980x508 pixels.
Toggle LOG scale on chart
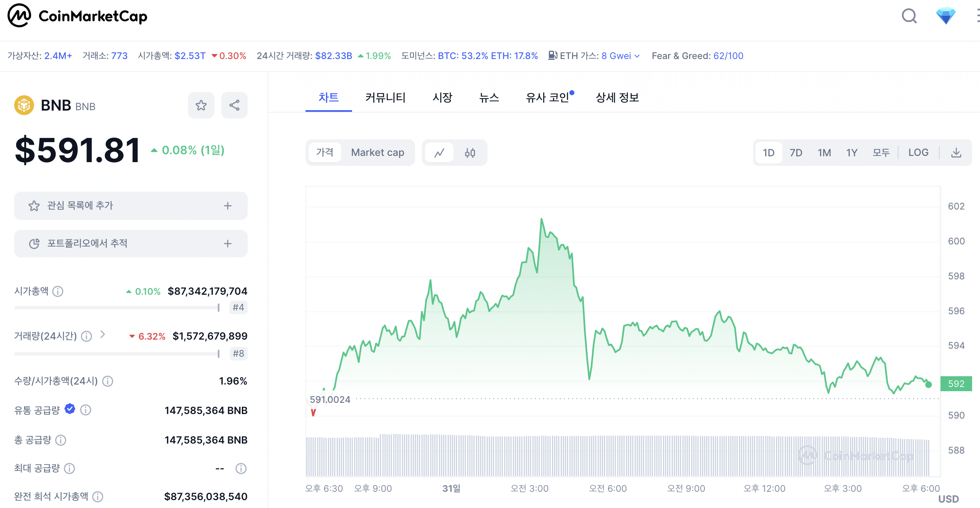(x=918, y=153)
